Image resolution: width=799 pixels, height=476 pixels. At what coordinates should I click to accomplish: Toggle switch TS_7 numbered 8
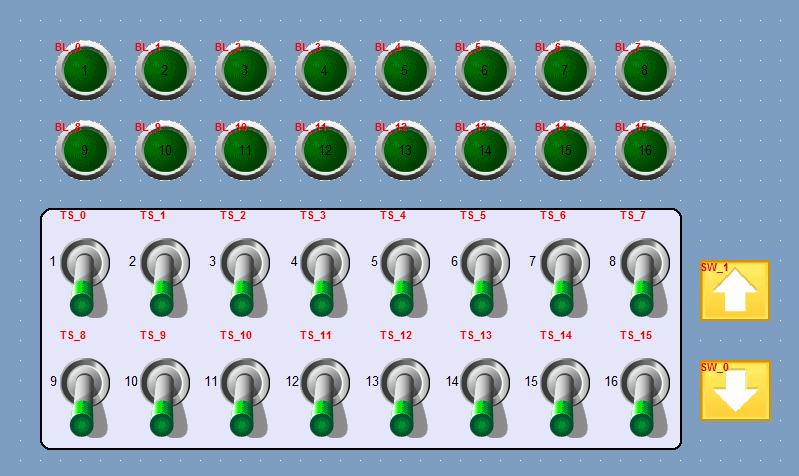(x=644, y=278)
